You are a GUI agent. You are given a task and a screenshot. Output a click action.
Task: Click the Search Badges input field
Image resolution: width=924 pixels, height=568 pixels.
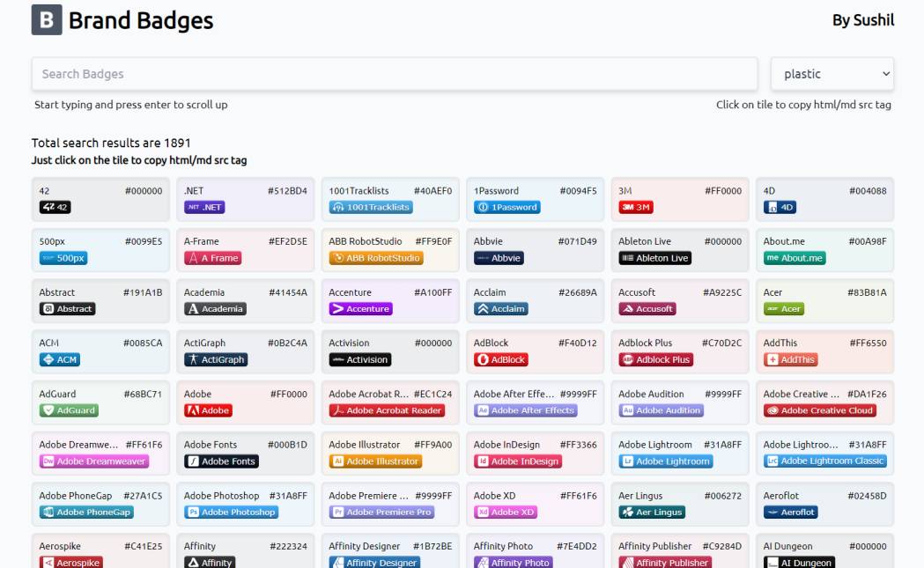pyautogui.click(x=394, y=73)
